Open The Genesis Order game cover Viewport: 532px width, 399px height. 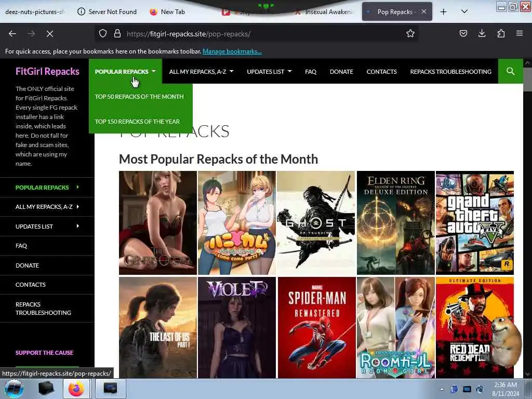pyautogui.click(x=158, y=223)
